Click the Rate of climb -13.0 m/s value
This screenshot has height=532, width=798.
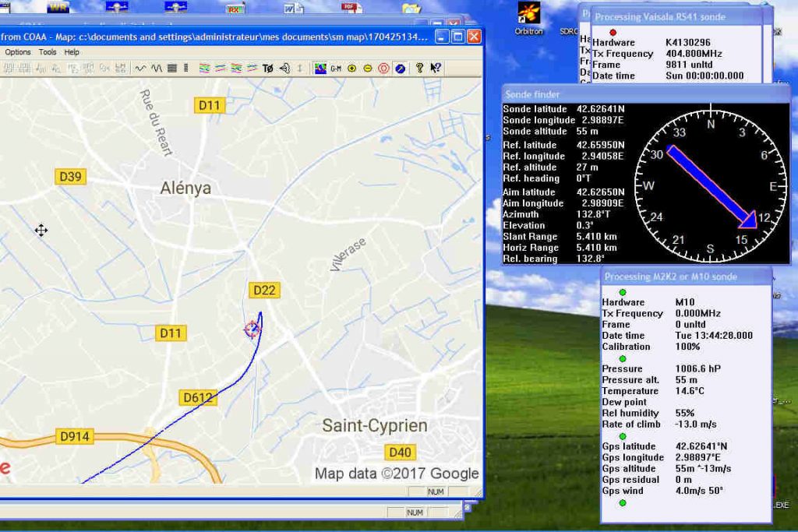tap(696, 425)
